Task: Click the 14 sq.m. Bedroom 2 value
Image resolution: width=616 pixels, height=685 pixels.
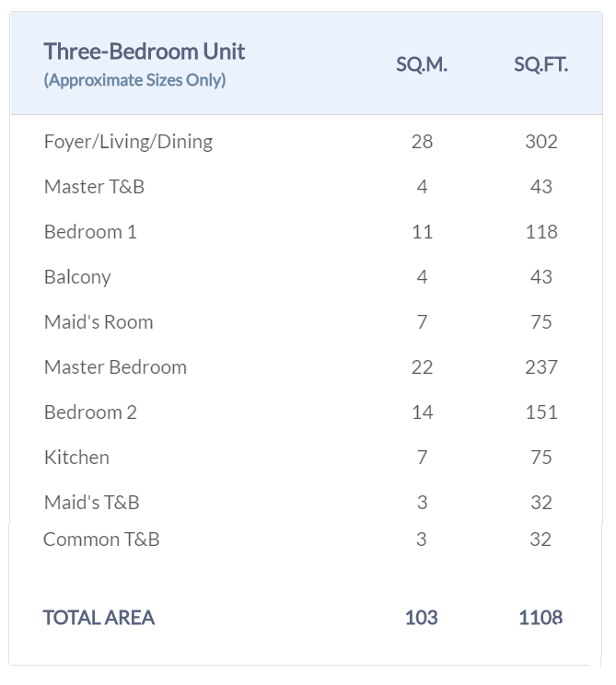Action: pos(422,412)
